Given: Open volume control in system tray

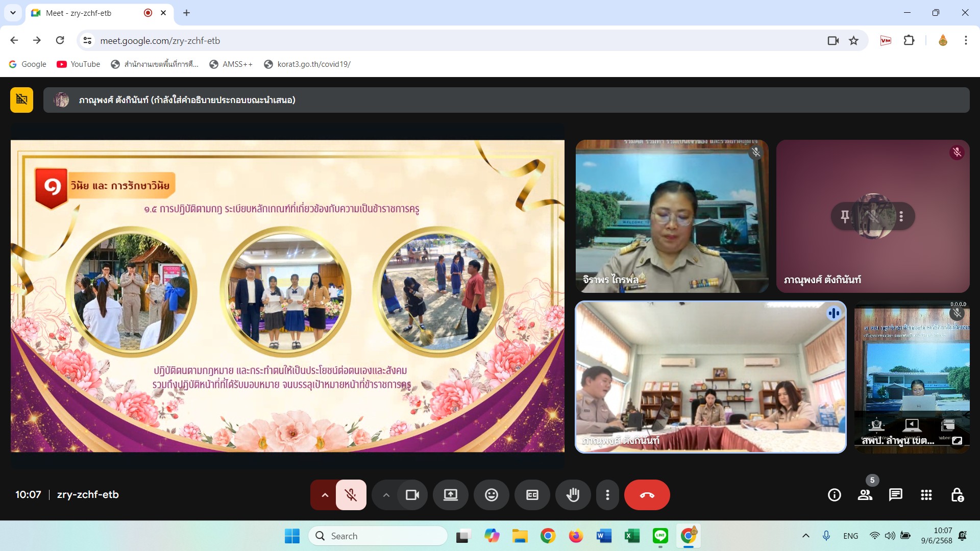Looking at the screenshot, I should click(x=890, y=536).
